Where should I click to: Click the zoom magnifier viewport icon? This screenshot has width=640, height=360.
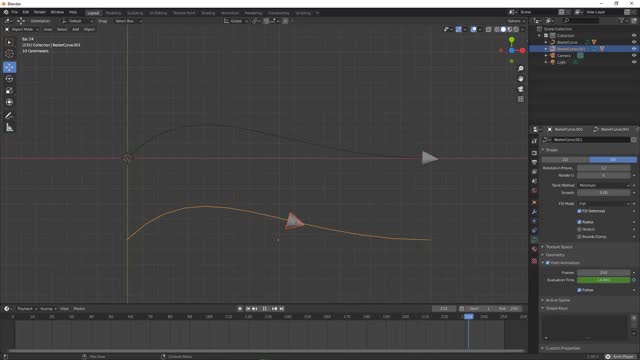tap(520, 69)
